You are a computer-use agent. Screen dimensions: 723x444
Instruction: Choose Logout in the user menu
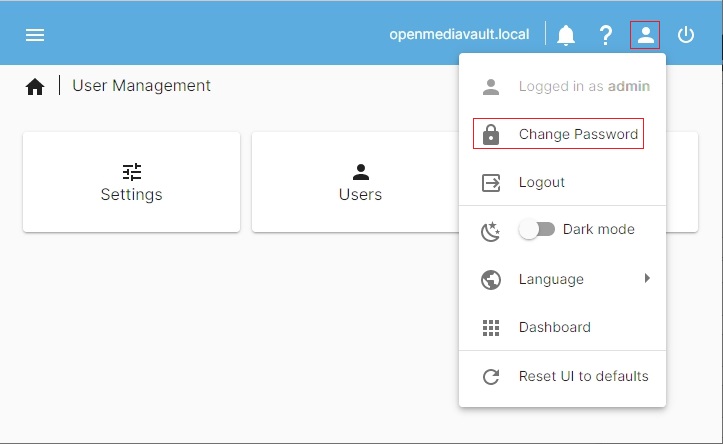pos(542,182)
